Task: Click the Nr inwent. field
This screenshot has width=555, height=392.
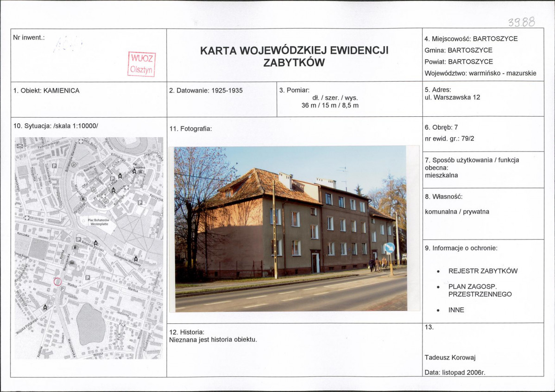Action: 88,55
